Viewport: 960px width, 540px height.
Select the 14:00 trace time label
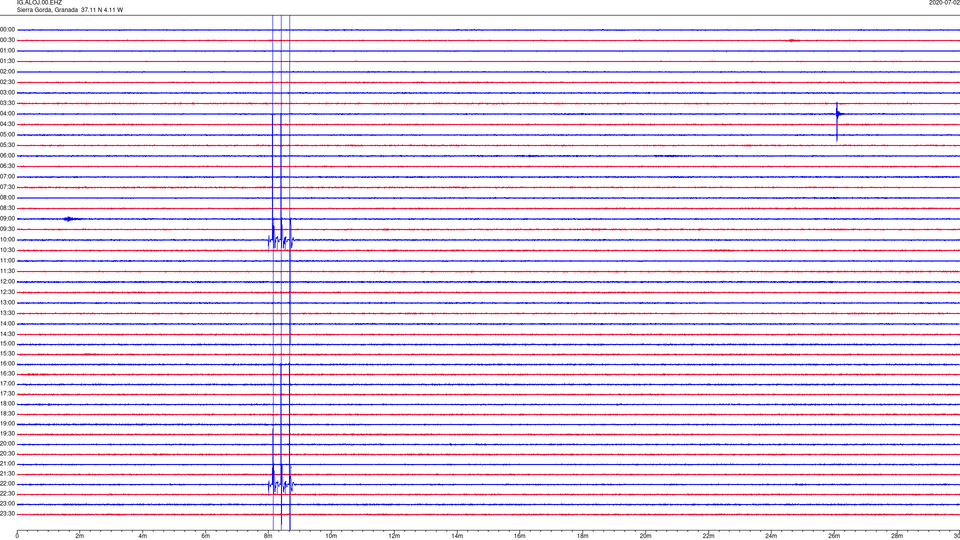click(8, 323)
